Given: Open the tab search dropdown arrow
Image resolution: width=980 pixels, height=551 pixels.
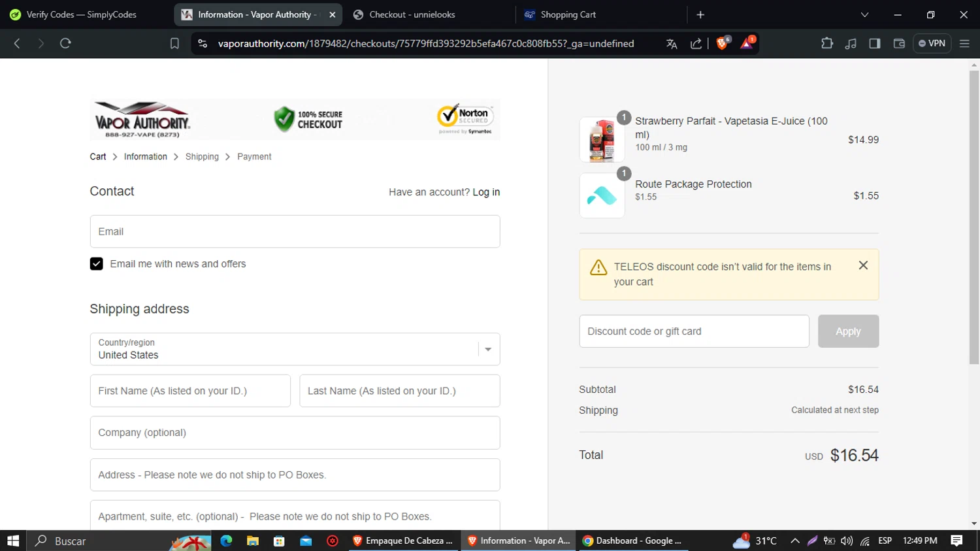Looking at the screenshot, I should pos(864,14).
